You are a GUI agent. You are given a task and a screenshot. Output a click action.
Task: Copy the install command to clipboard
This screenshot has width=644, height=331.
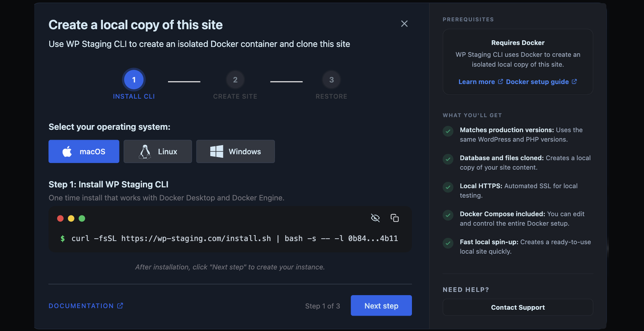[395, 218]
